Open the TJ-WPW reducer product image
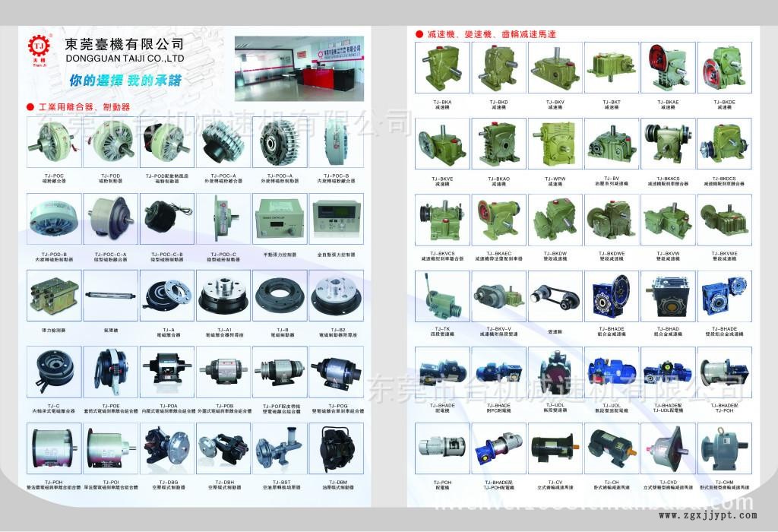 pos(555,144)
